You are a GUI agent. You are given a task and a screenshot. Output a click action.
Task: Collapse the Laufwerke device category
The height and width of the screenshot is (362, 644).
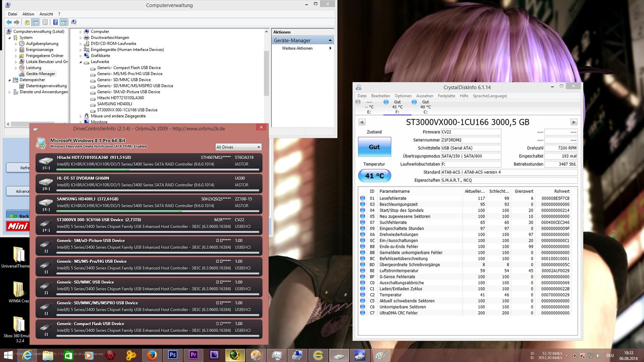(x=81, y=62)
